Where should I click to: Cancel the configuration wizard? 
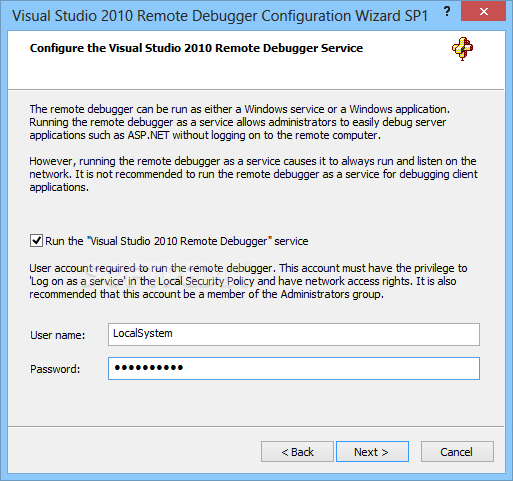coord(457,452)
